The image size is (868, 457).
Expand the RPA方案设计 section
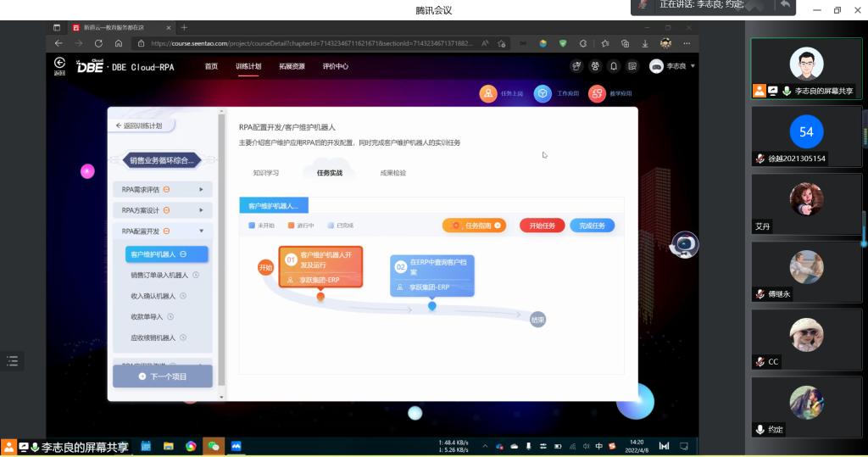tap(161, 210)
